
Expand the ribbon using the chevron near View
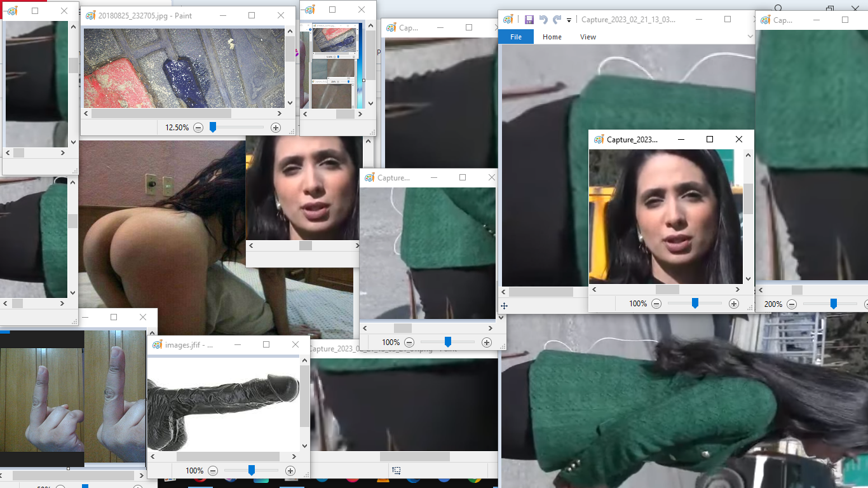pyautogui.click(x=750, y=37)
